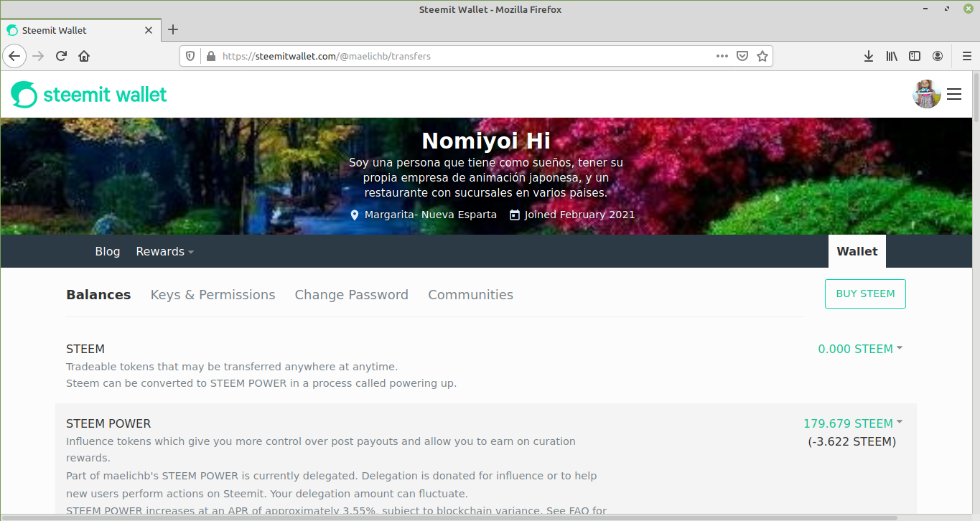Close the Firefox window
This screenshot has width=980, height=521.
click(967, 9)
